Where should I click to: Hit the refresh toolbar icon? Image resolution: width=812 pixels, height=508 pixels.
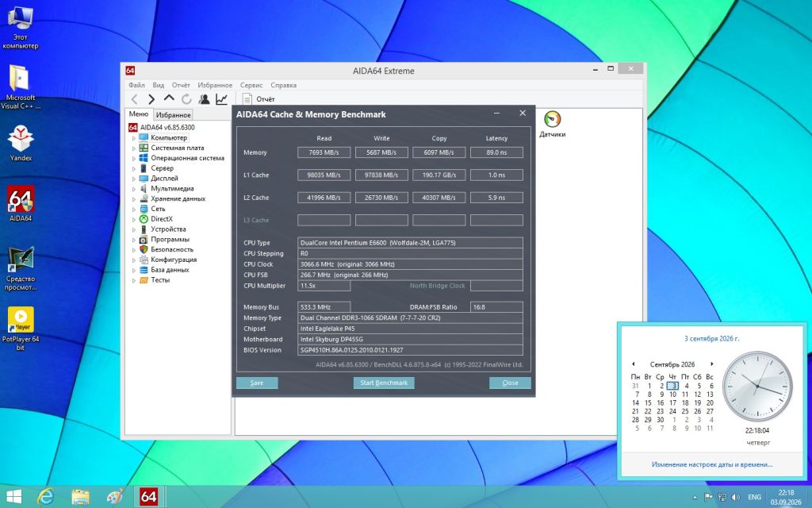[x=186, y=99]
